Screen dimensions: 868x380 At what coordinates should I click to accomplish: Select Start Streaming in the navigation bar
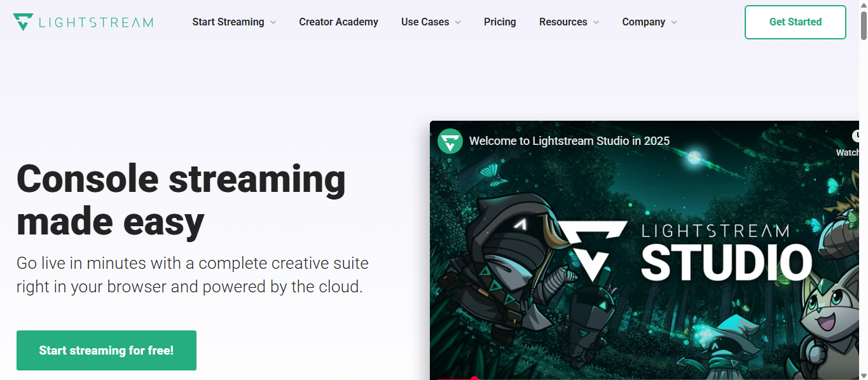pos(228,22)
